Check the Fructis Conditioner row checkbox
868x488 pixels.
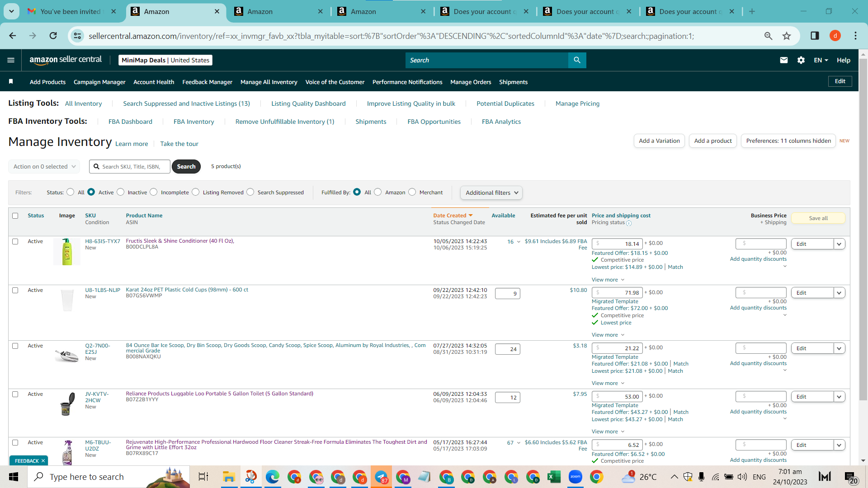[x=15, y=241]
